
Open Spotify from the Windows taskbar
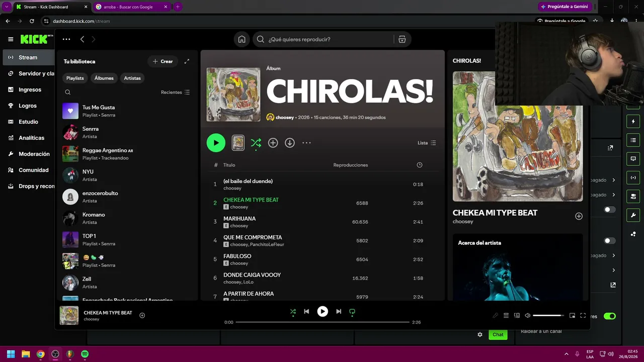click(85, 354)
